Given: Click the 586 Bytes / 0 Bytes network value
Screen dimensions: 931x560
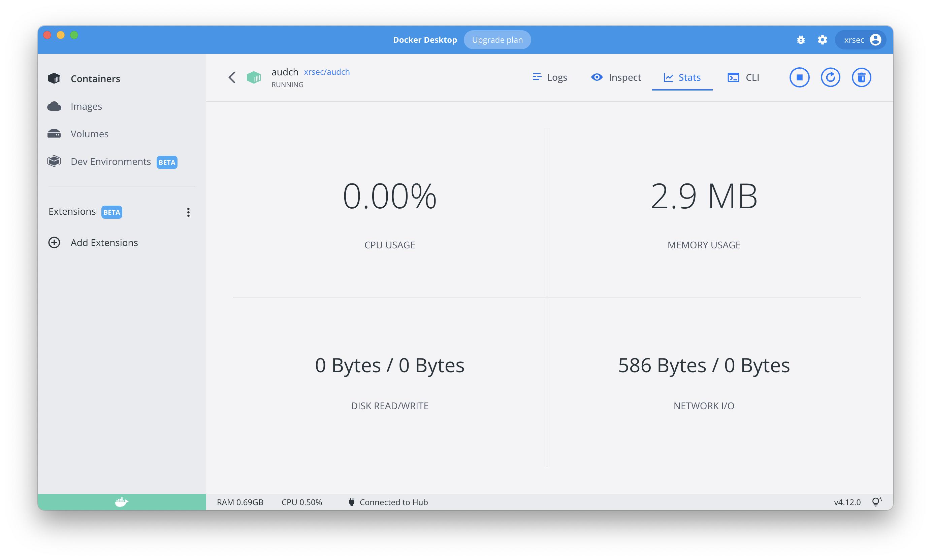Looking at the screenshot, I should 704,365.
